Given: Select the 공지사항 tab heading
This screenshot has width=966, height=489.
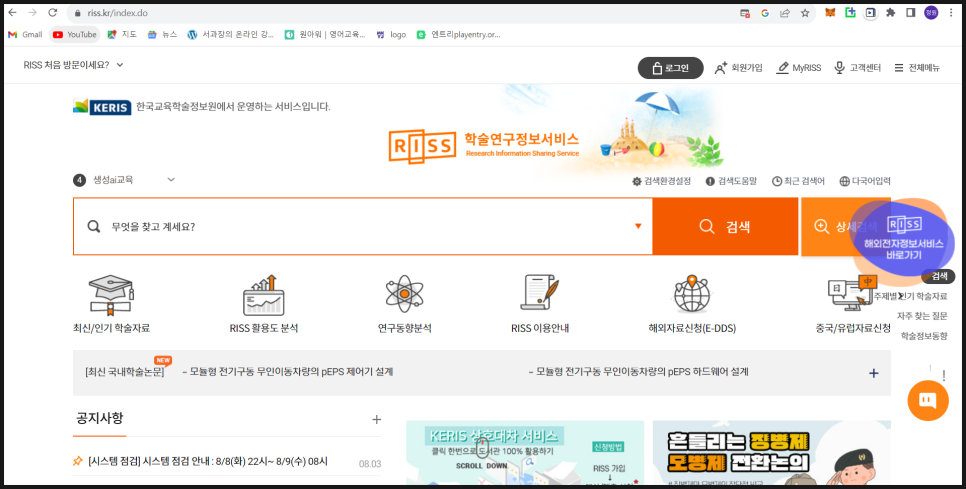Looking at the screenshot, I should 100,418.
